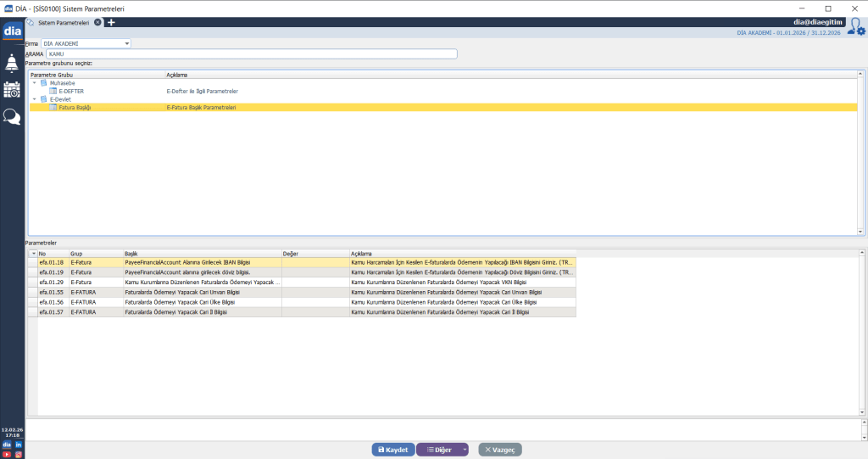Click the ARAMA search field
Viewport: 868px width, 459px height.
252,54
